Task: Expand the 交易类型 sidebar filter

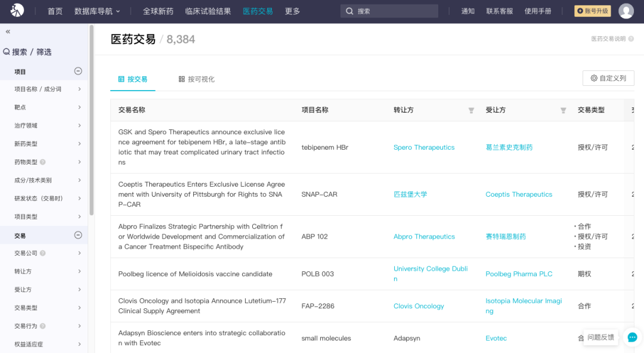Action: pos(79,308)
